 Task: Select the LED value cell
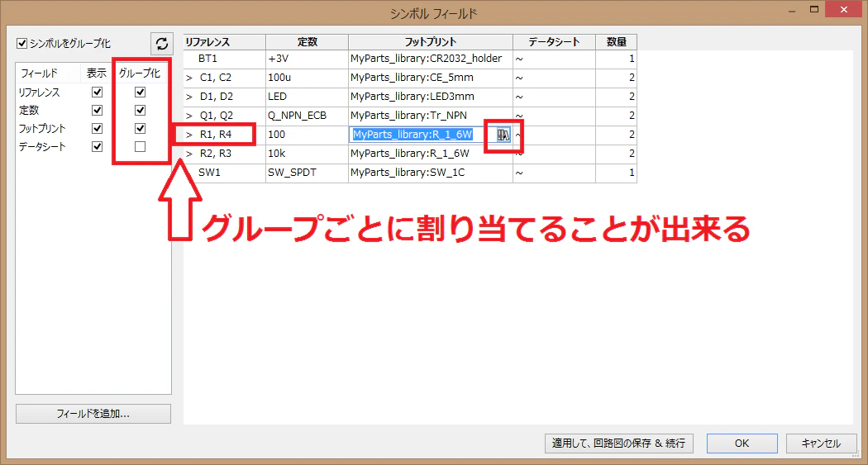(307, 96)
